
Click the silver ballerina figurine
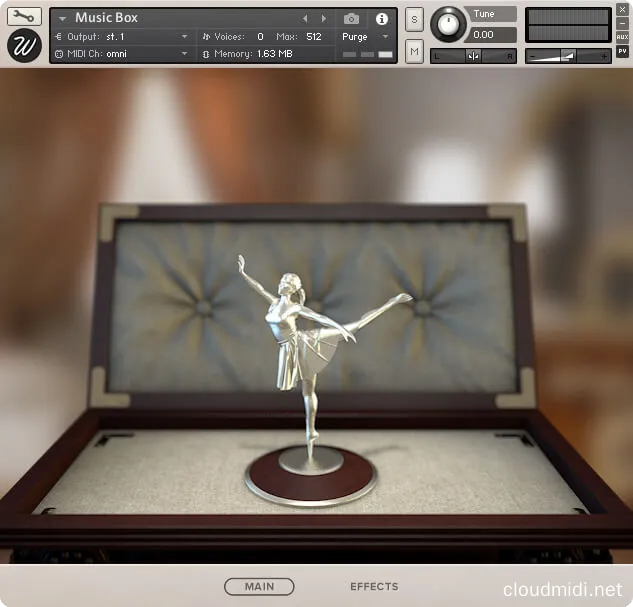pyautogui.click(x=305, y=340)
